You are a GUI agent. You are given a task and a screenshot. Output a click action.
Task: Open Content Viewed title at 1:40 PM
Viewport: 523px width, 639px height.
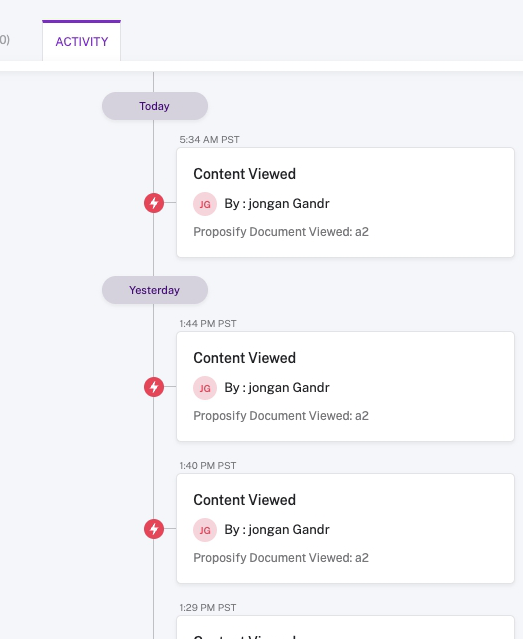(245, 500)
